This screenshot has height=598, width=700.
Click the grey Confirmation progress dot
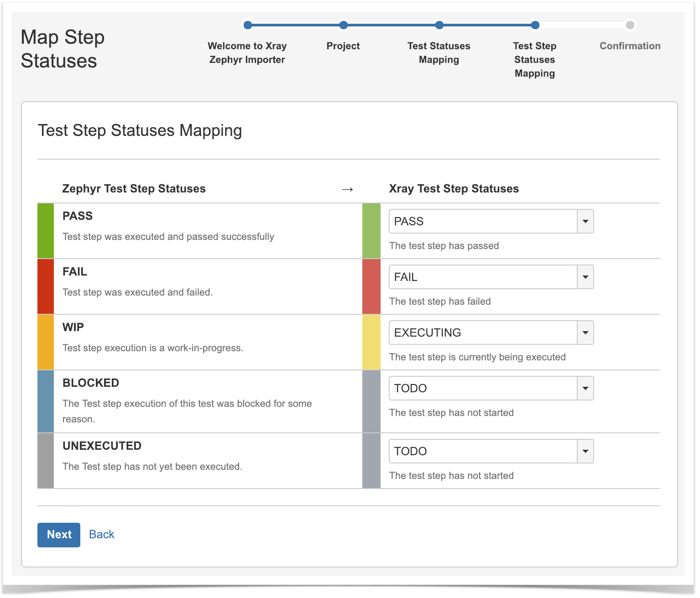[x=630, y=25]
